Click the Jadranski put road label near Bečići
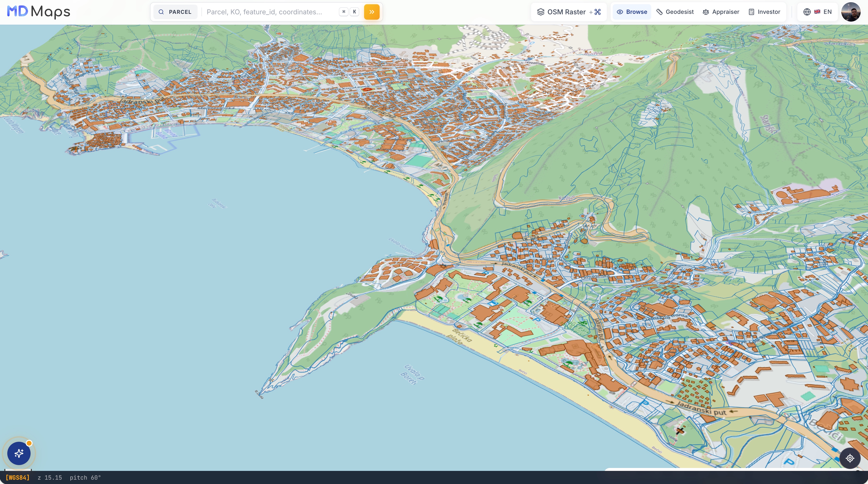Viewport: 868px width, 484px height. click(x=701, y=409)
